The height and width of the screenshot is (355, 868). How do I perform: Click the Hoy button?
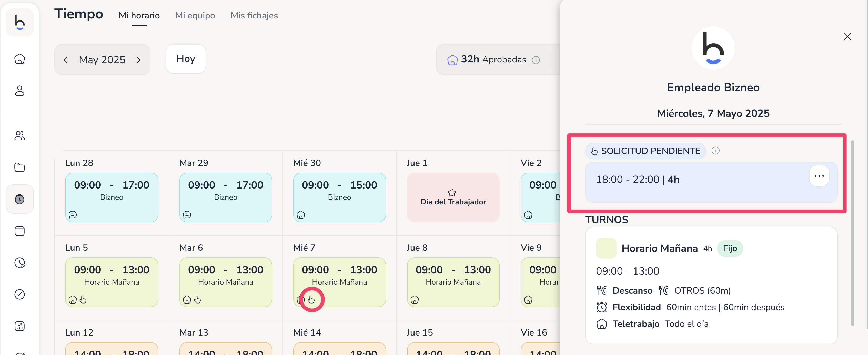click(186, 59)
